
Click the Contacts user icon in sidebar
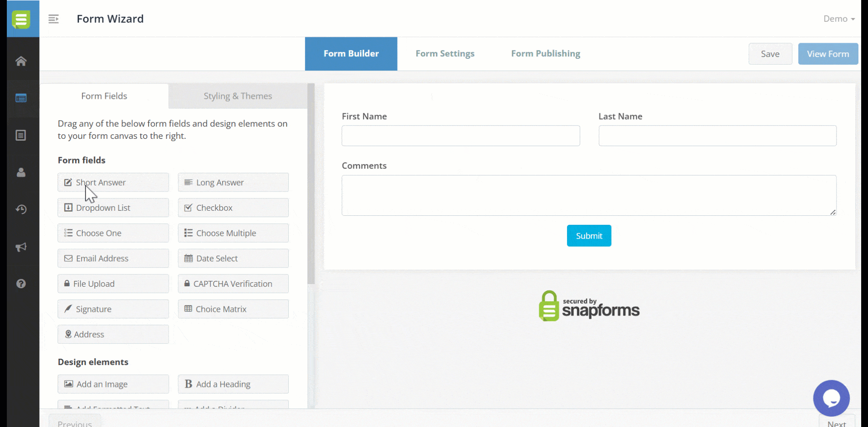21,172
